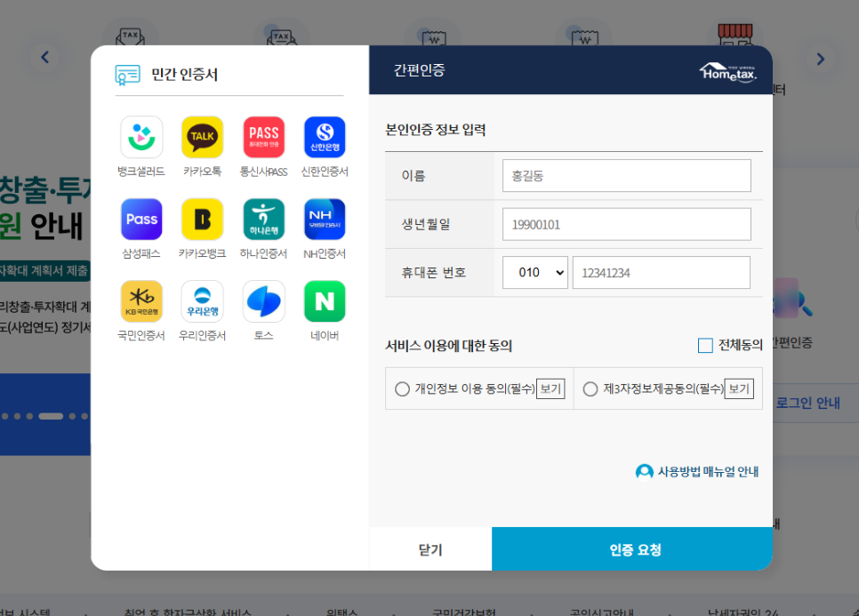This screenshot has width=859, height=616.
Task: Click the 사용방법 매뉴얼 안내 person icon
Action: [x=644, y=471]
